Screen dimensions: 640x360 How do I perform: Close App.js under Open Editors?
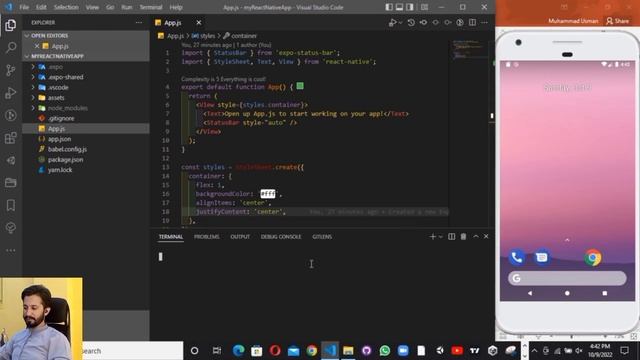click(x=37, y=46)
